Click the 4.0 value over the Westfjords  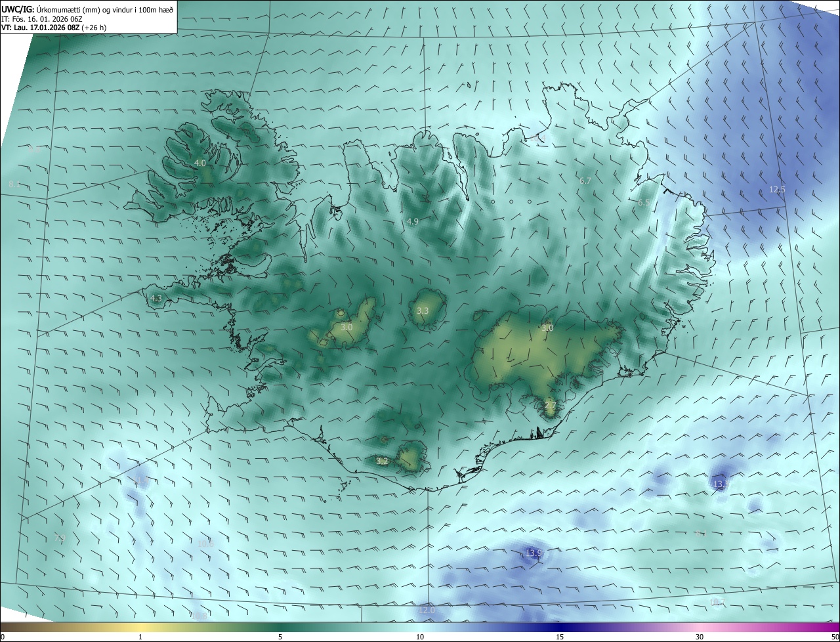pyautogui.click(x=200, y=163)
